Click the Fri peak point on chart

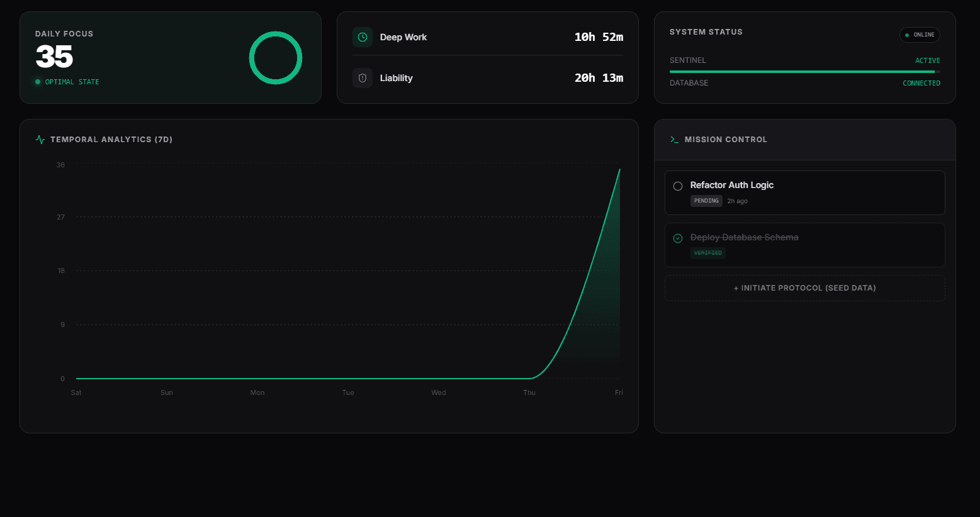[619, 169]
